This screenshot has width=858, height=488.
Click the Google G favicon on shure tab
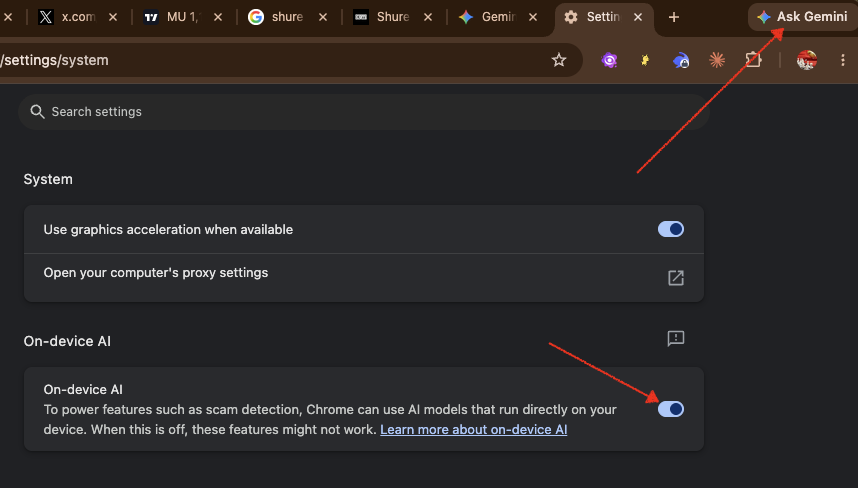tap(256, 18)
